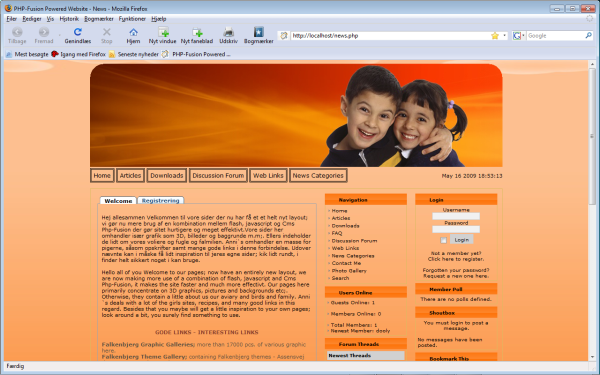Open FAQ link in Navigation panel
The image size is (600, 375).
tap(337, 233)
